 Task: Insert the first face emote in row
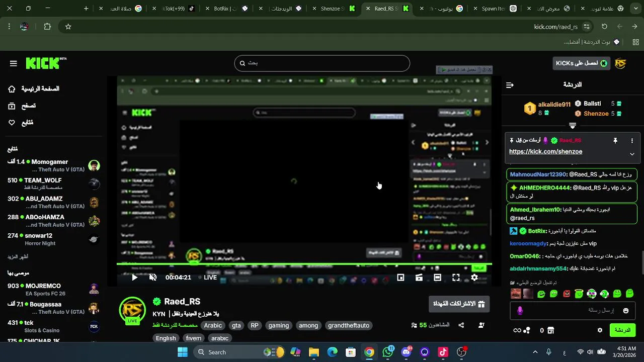[x=516, y=294]
